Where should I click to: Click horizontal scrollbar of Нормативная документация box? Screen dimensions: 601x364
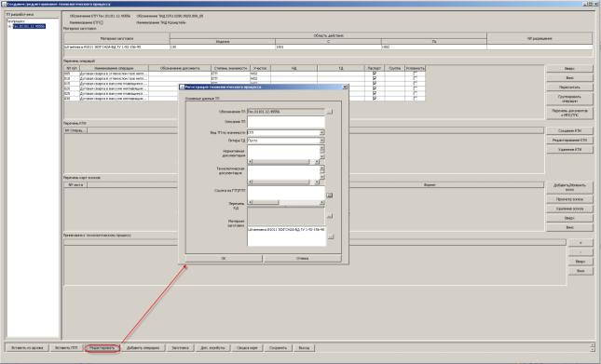(x=283, y=162)
